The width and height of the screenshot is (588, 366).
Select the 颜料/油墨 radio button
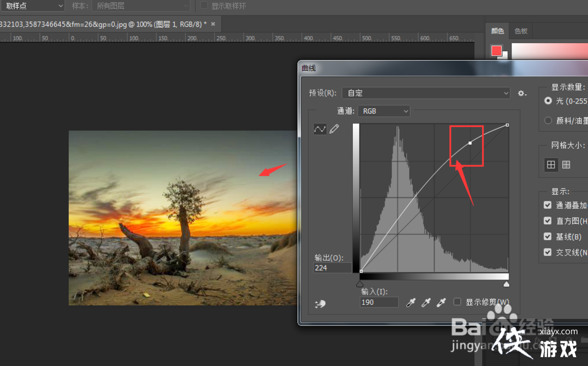pyautogui.click(x=548, y=120)
